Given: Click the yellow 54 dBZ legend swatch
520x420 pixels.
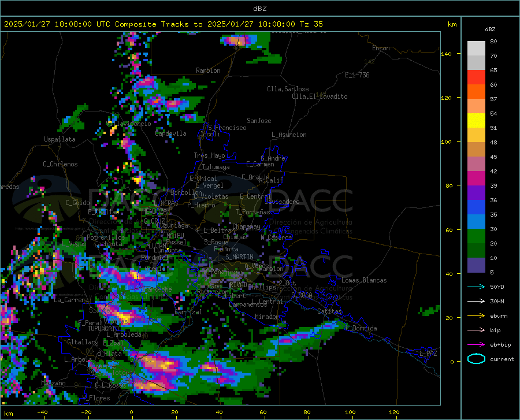Looking at the screenshot, I should [x=476, y=121].
